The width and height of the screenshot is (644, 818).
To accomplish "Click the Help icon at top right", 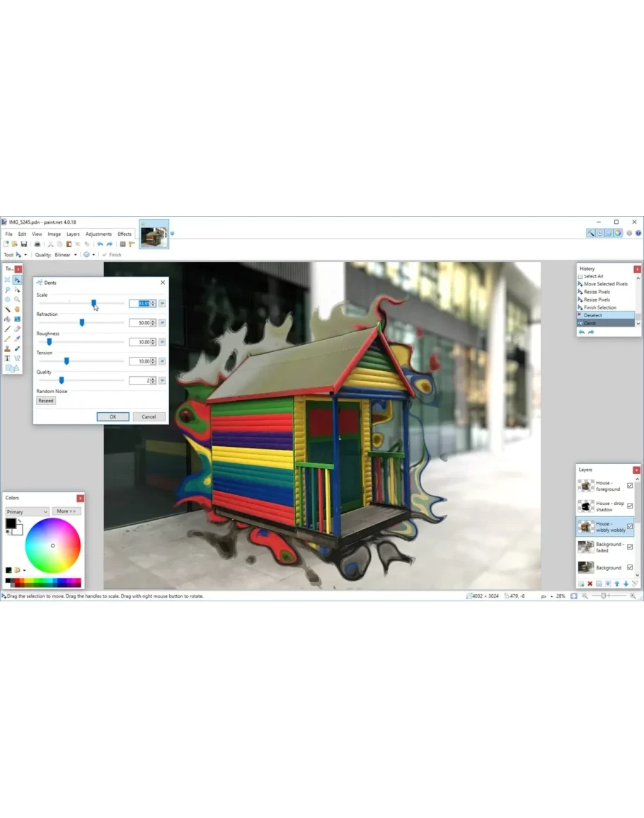I will coord(638,233).
